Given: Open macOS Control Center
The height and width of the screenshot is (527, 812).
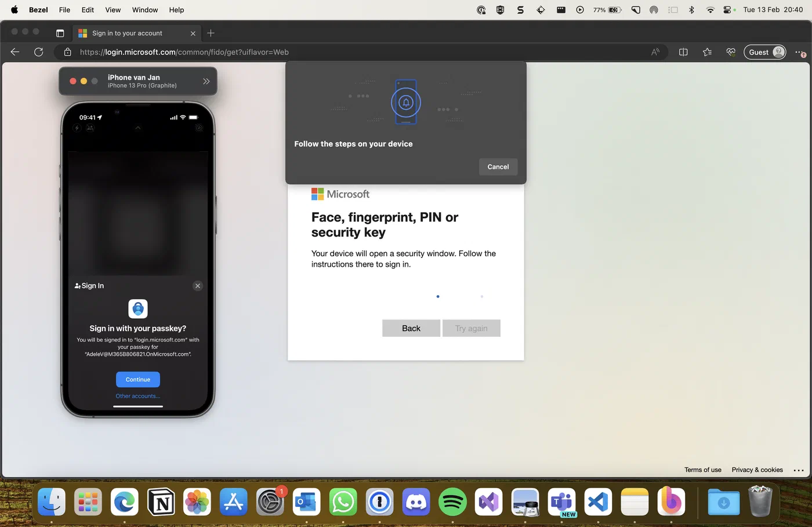Looking at the screenshot, I should point(727,10).
